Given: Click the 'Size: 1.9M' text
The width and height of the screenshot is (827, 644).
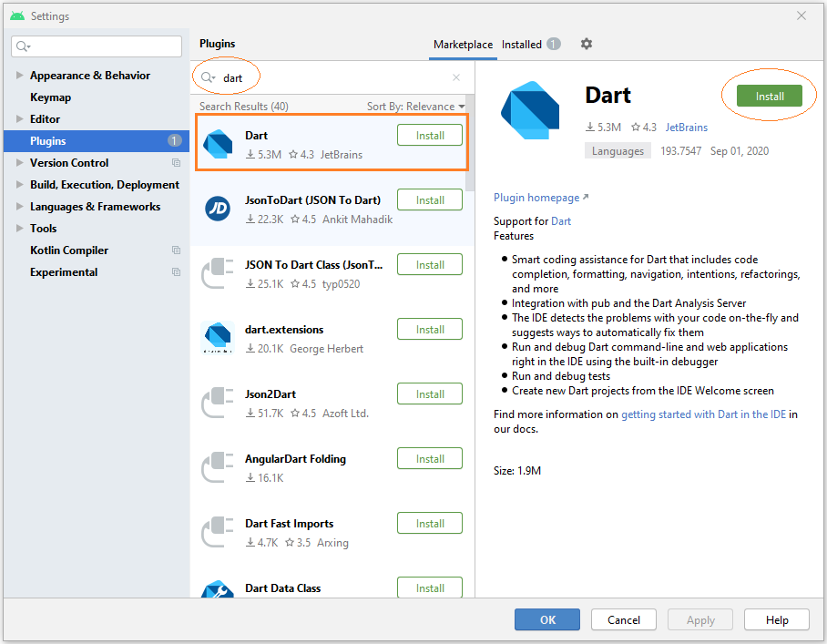Looking at the screenshot, I should pos(517,470).
